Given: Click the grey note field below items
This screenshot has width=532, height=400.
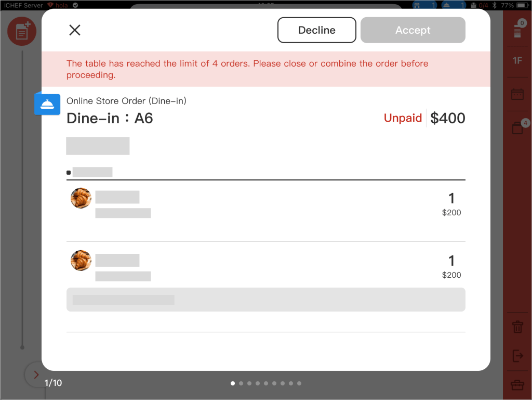Looking at the screenshot, I should tap(265, 300).
